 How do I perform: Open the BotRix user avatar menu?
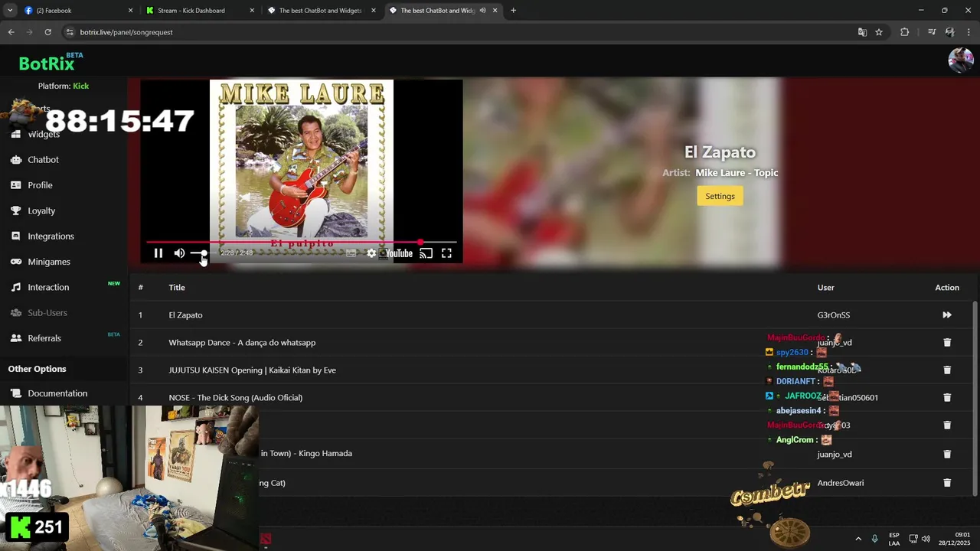click(961, 60)
